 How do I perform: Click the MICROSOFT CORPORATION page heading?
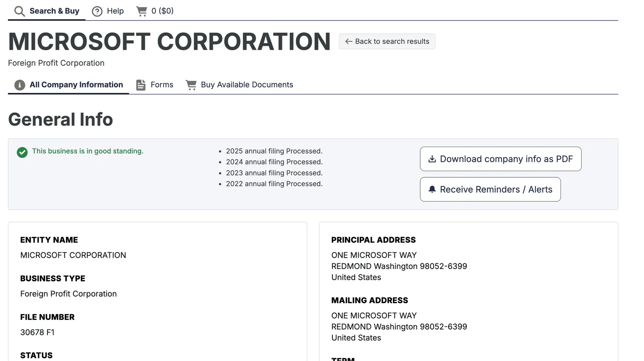click(x=169, y=41)
